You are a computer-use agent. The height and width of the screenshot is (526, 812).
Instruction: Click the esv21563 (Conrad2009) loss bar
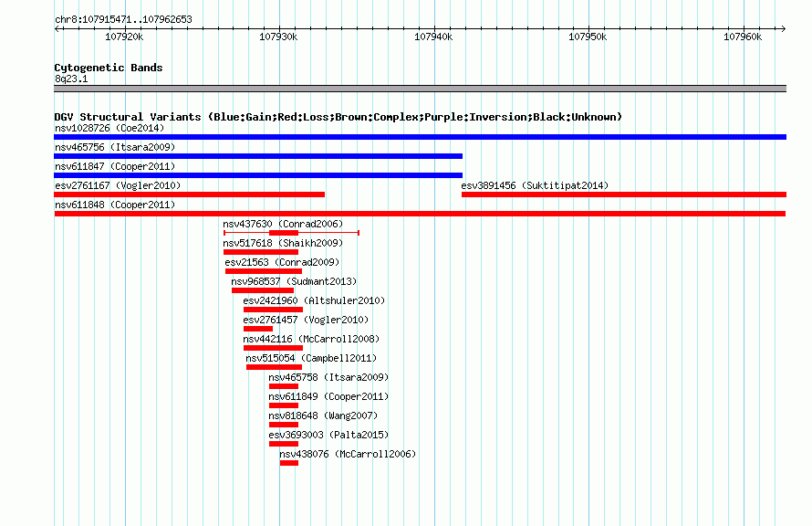click(x=264, y=271)
